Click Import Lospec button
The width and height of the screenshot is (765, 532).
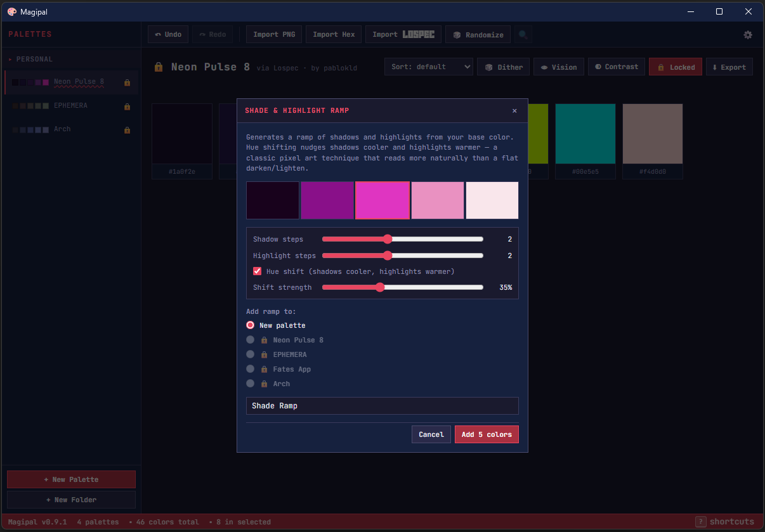(403, 34)
